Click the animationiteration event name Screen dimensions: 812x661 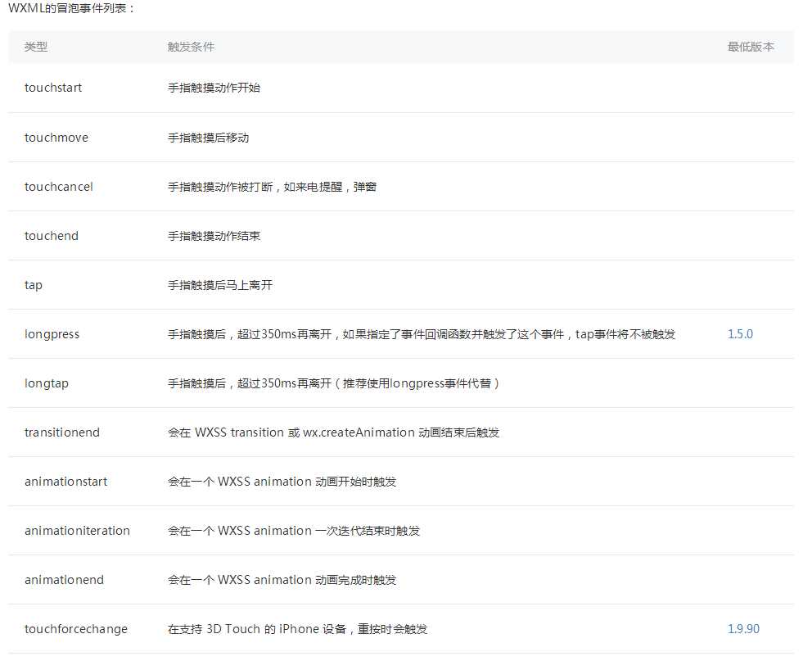point(77,531)
